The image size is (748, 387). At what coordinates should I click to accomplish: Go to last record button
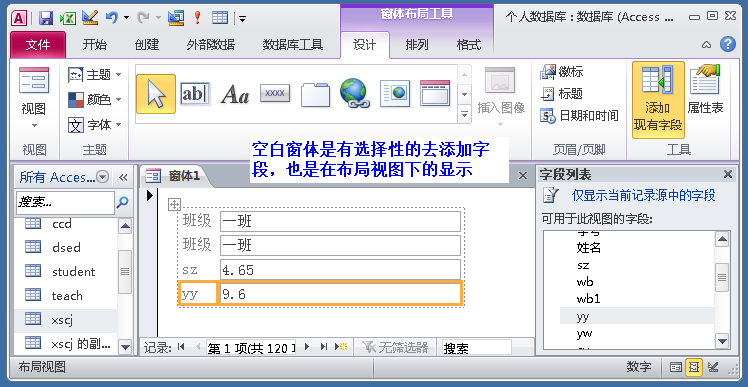tap(324, 347)
